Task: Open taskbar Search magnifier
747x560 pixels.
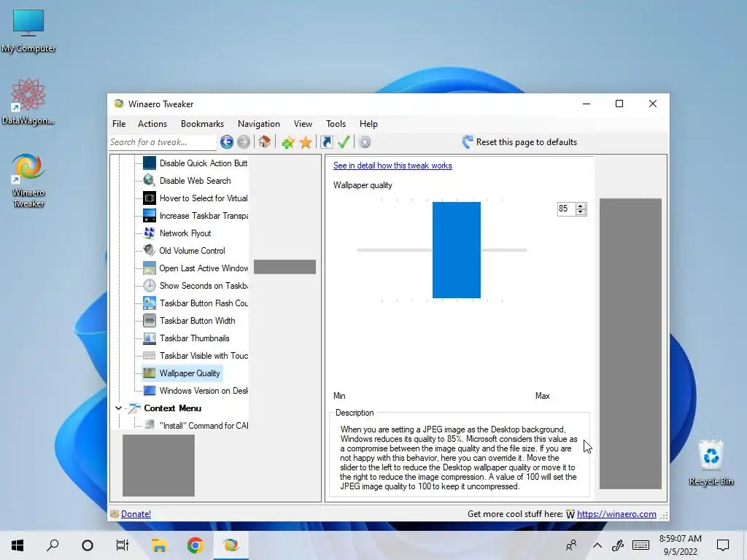Action: click(x=53, y=545)
